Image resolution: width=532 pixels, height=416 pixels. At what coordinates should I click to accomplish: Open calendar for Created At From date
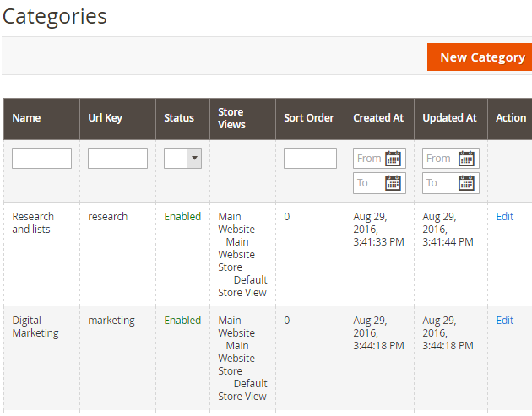[x=393, y=159]
